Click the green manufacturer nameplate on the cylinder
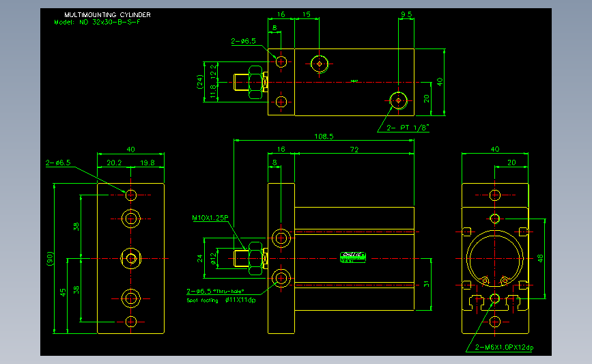The height and width of the screenshot is (364, 592). click(x=353, y=257)
